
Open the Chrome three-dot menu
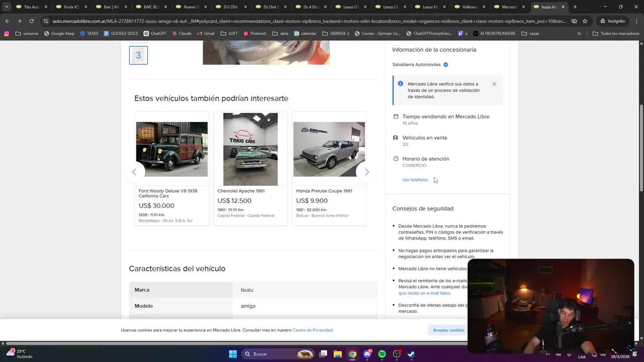click(x=636, y=21)
